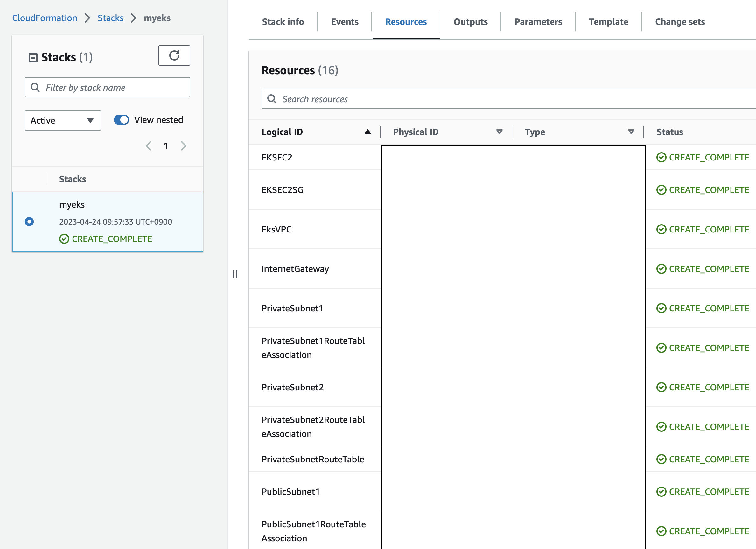This screenshot has width=756, height=549.
Task: Click the CloudFormation breadcrumb link
Action: (x=45, y=18)
